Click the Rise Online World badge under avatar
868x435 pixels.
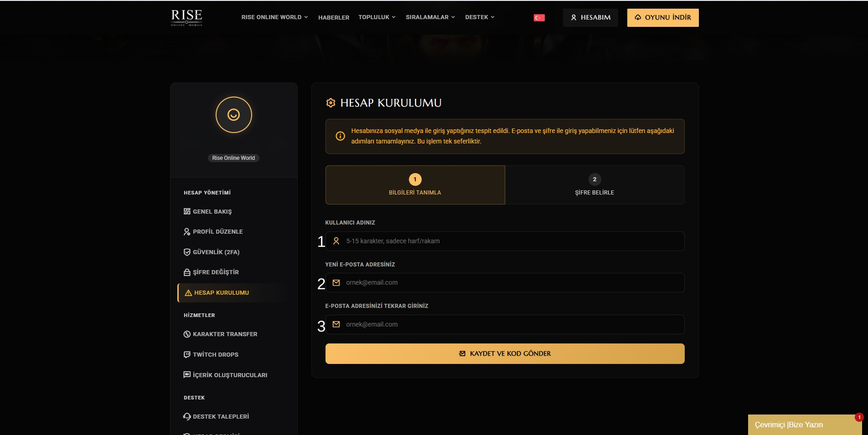pos(233,158)
